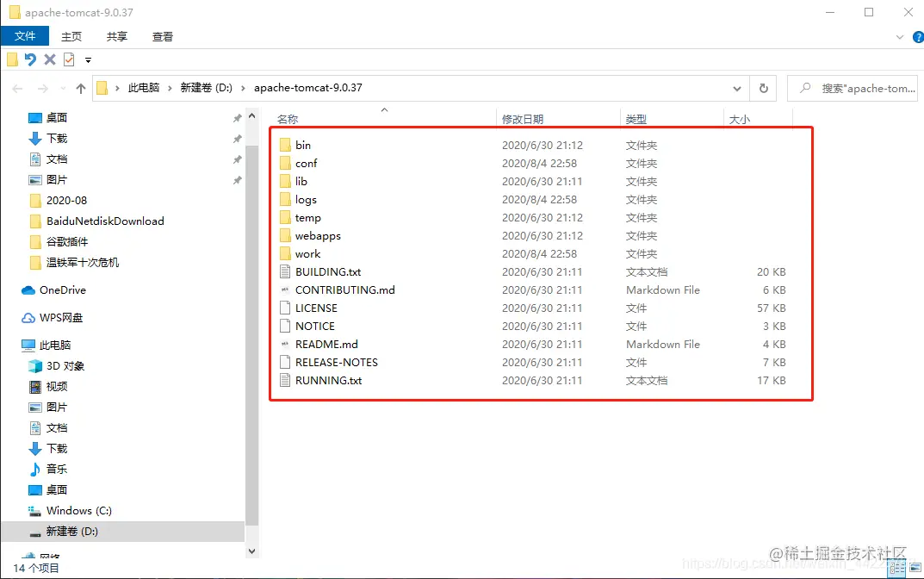The height and width of the screenshot is (579, 924).
Task: Expand the breadcrumb chevron after 新建卷 (D:)
Action: (243, 88)
